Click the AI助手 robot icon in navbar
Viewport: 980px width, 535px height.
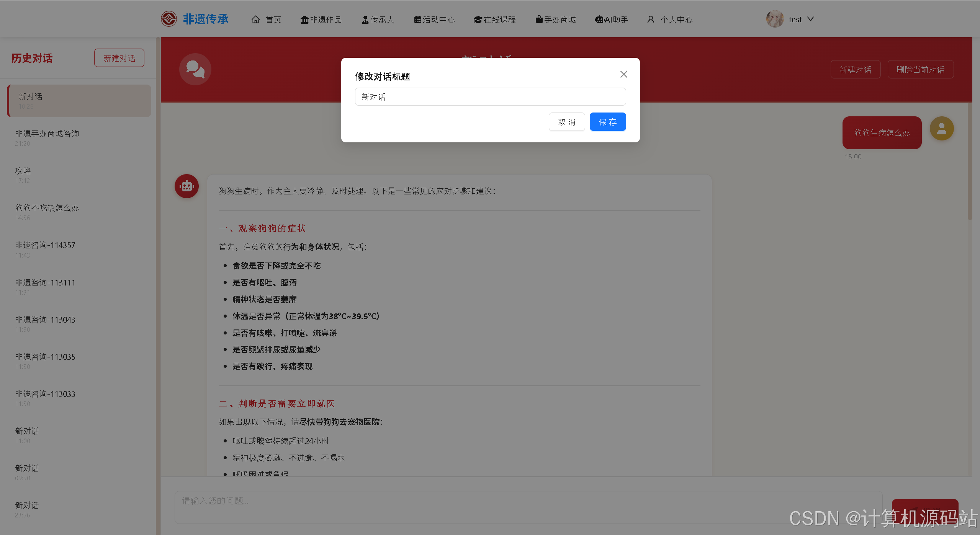tap(599, 20)
